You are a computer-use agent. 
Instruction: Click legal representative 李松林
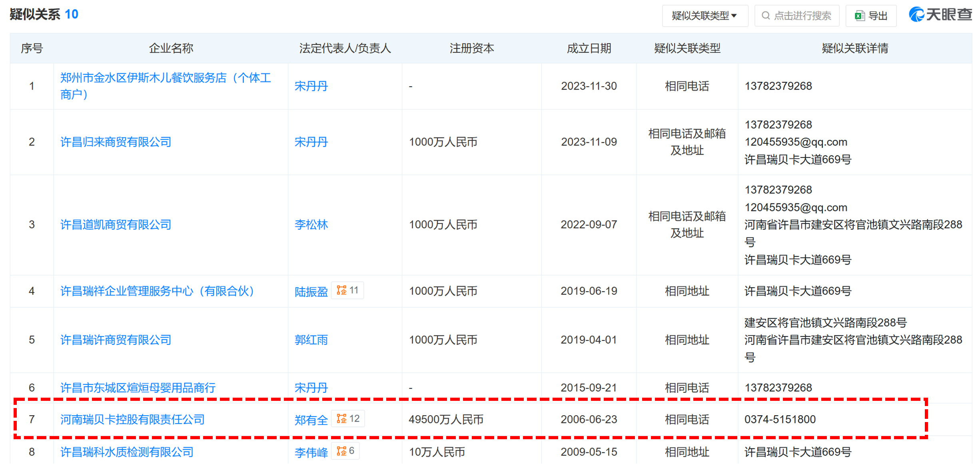click(311, 225)
